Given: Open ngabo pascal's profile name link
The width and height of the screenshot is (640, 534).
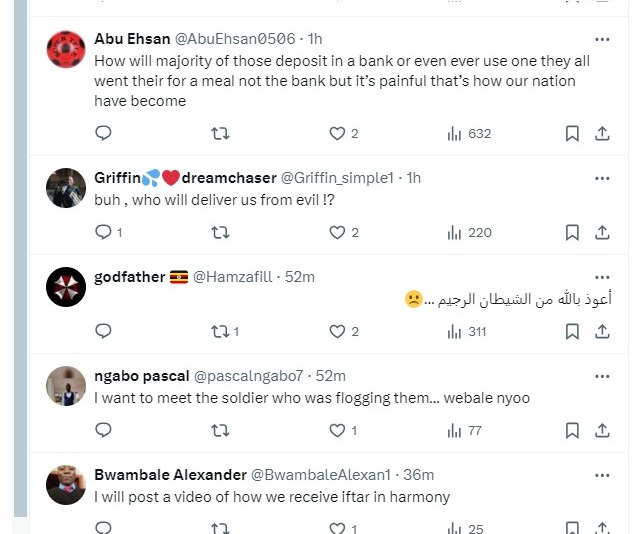Looking at the screenshot, I should point(141,376).
